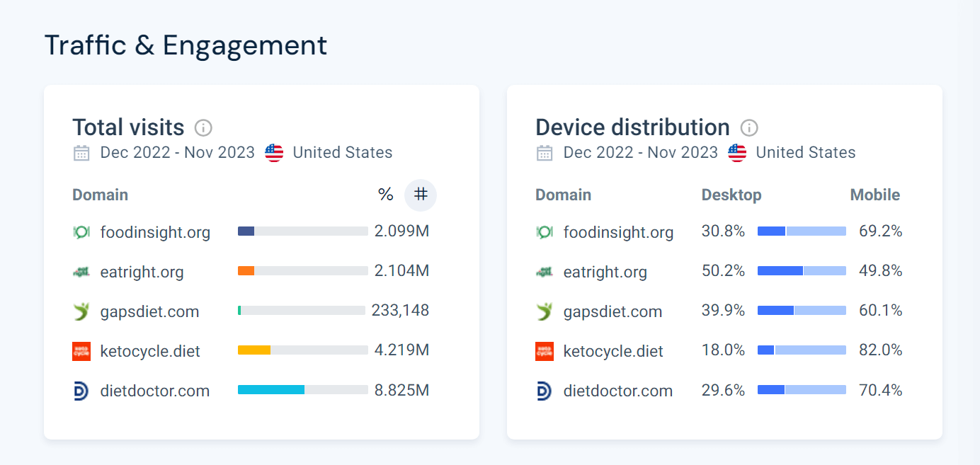Click 29.6% desktop share value
980x465 pixels.
[x=723, y=390]
